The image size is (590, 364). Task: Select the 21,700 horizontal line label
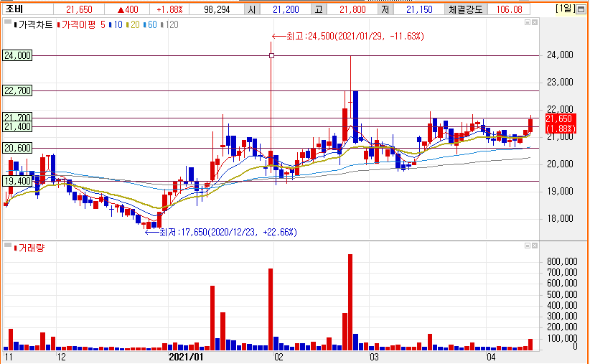pos(17,117)
